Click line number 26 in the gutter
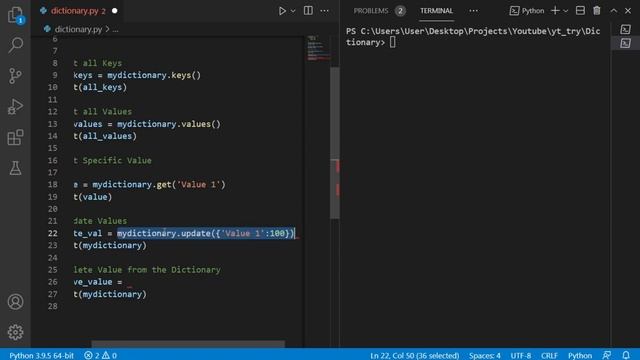 pos(53,282)
